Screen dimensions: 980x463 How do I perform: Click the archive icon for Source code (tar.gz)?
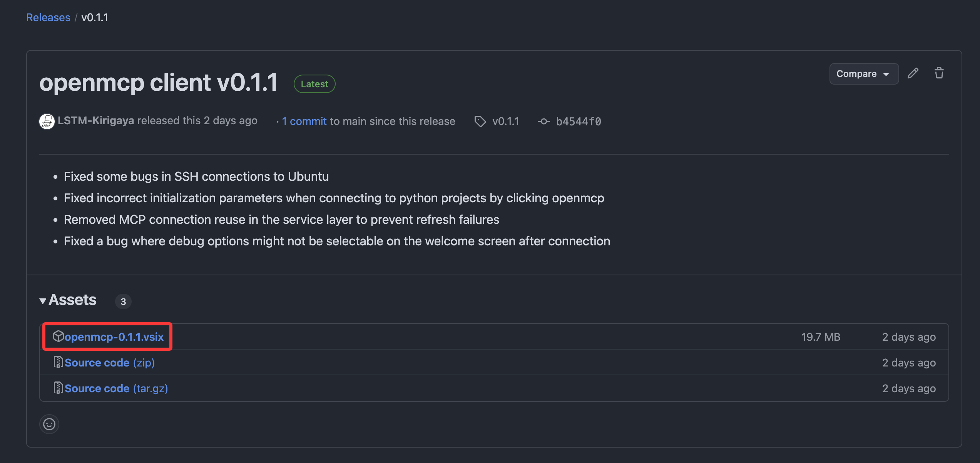[x=58, y=388]
